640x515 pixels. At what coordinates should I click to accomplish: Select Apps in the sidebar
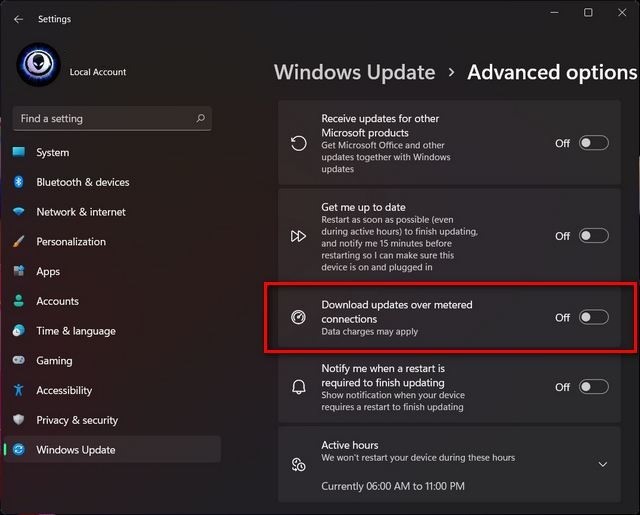click(48, 271)
